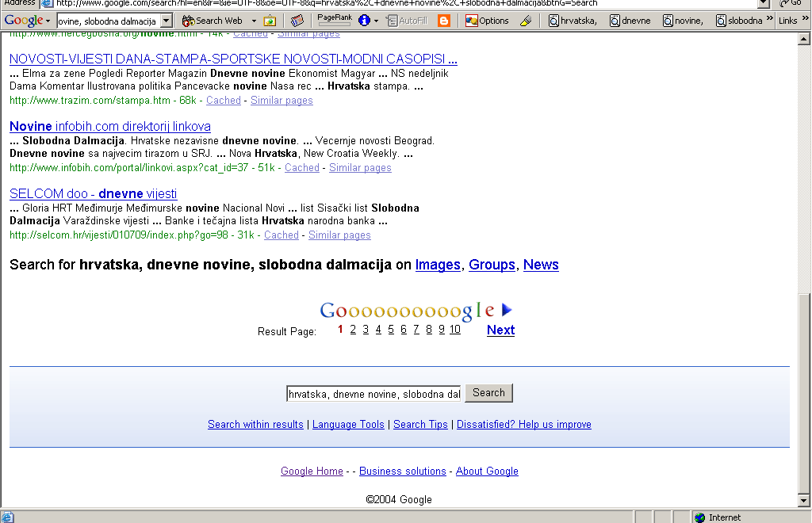
Task: Open Similar pages for trazim.com result
Action: coord(282,101)
